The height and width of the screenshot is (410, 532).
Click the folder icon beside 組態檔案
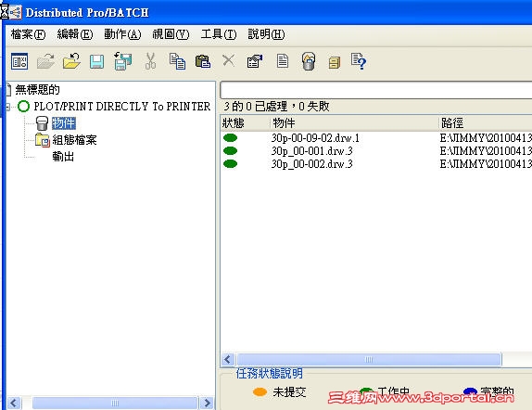pyautogui.click(x=43, y=140)
